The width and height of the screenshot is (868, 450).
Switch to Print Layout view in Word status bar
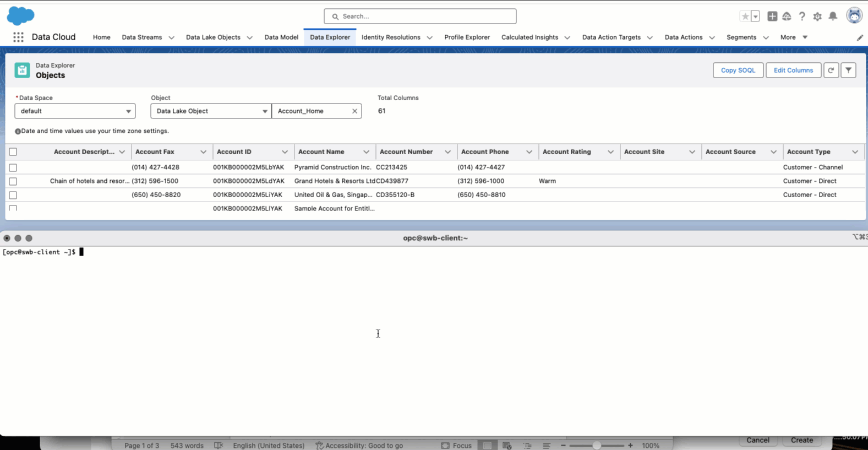pyautogui.click(x=487, y=446)
